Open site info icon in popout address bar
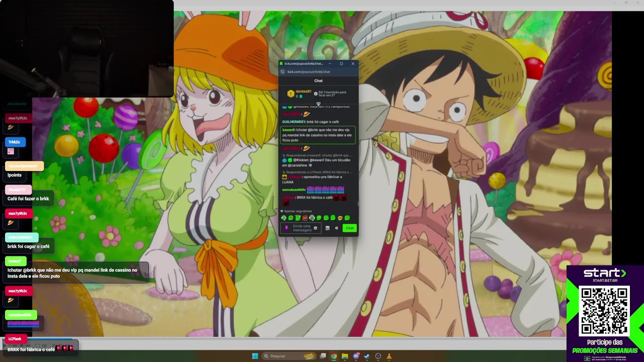The height and width of the screenshot is (362, 644). pyautogui.click(x=282, y=72)
